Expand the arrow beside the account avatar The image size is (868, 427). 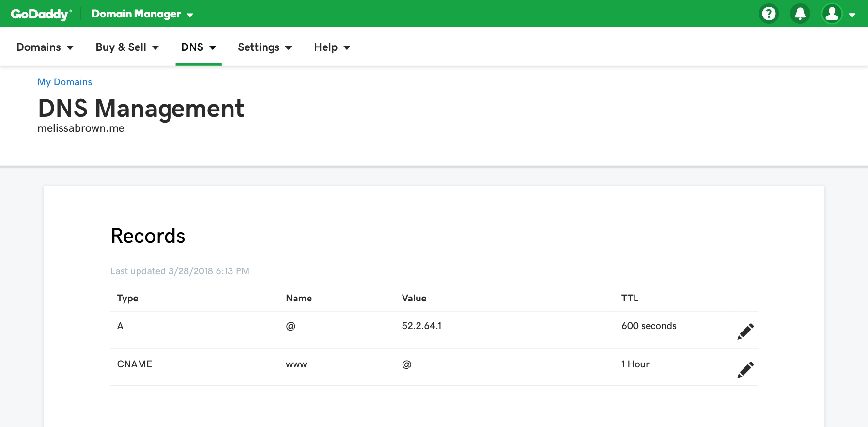click(x=852, y=15)
